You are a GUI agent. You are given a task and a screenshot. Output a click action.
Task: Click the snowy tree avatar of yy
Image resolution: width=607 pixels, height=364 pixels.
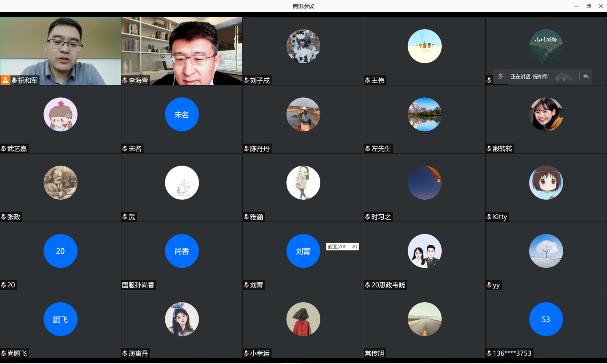(546, 251)
